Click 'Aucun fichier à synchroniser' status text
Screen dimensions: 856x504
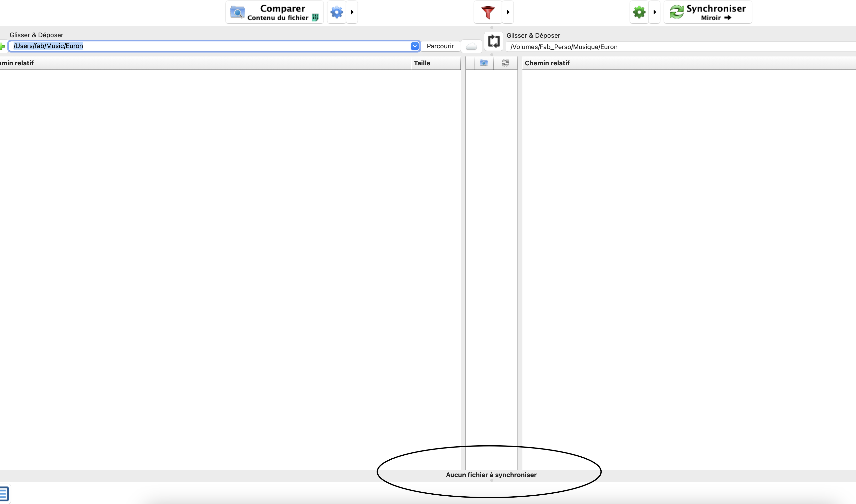click(x=491, y=475)
